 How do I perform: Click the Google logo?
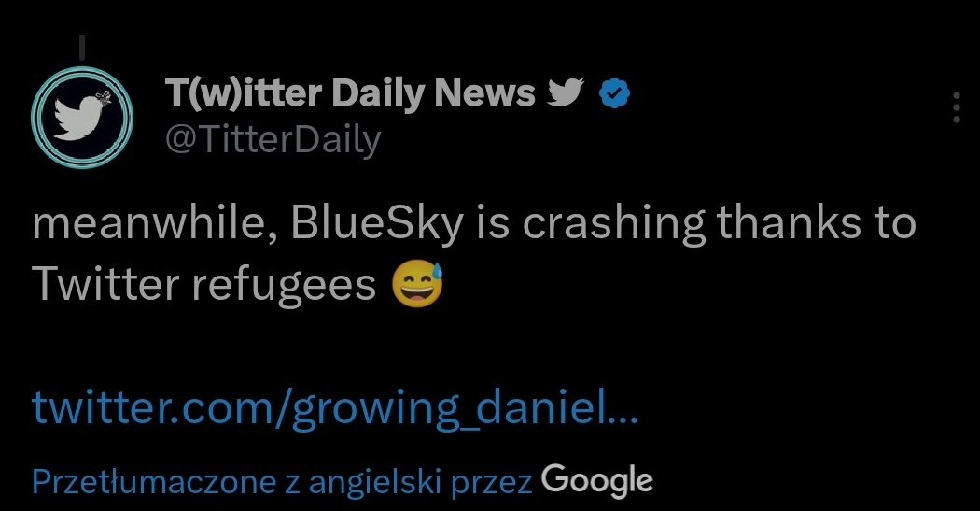tap(596, 480)
